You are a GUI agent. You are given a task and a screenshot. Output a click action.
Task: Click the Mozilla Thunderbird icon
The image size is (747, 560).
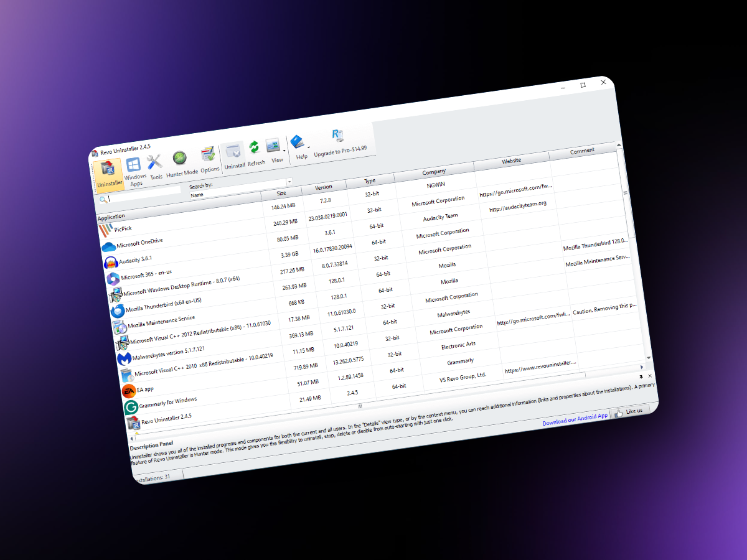(x=117, y=311)
